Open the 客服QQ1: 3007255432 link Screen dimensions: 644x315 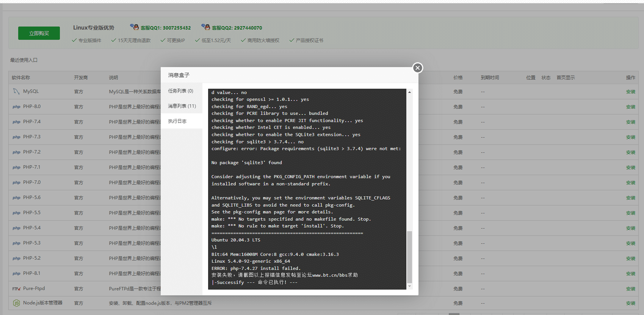point(166,28)
